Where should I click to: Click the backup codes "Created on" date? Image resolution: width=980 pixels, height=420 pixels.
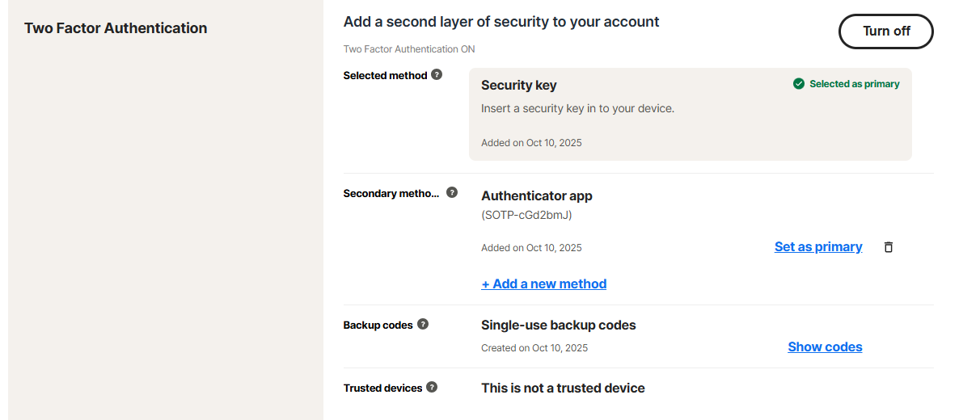tap(534, 348)
